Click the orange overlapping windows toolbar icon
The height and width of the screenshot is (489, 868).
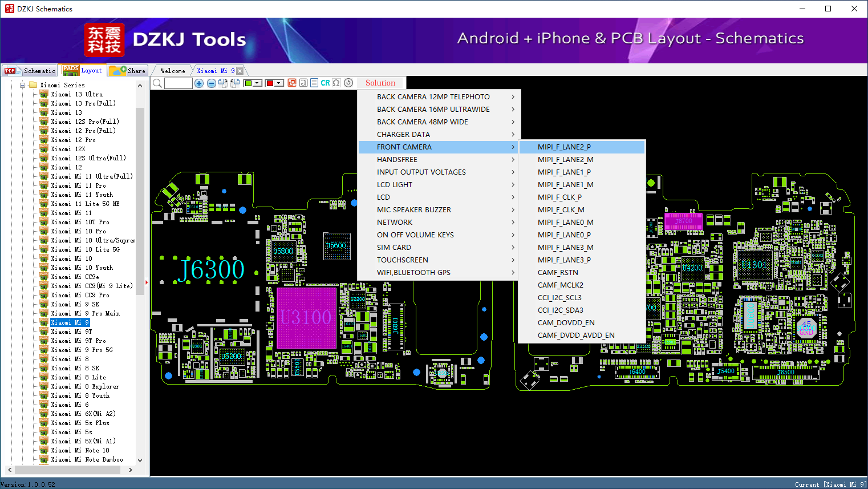pos(292,83)
